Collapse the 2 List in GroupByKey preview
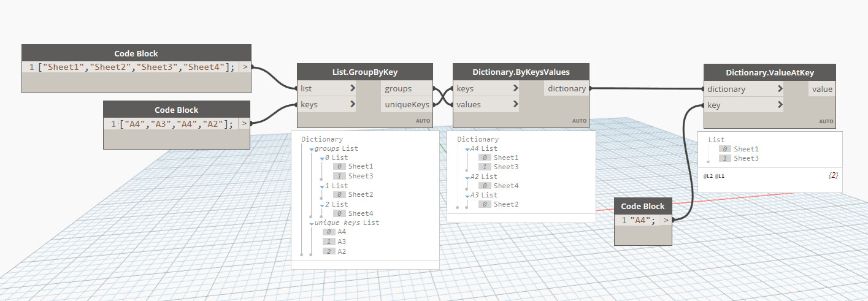Viewport: 868px width, 301px height. [x=321, y=204]
